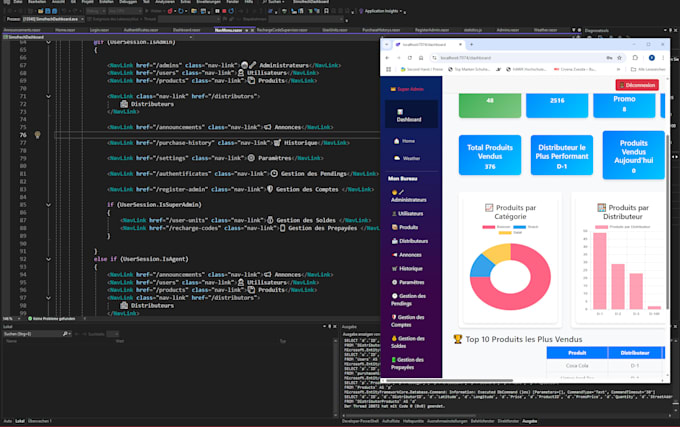Switch to the Admins.razor editor tab
Image resolution: width=680 pixels, height=427 pixels.
(x=507, y=30)
